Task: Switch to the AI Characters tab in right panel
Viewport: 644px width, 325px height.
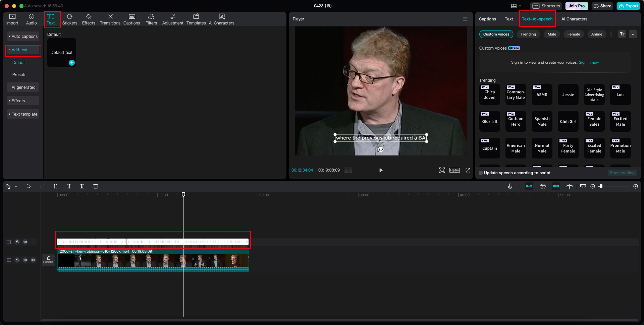Action: tap(574, 19)
